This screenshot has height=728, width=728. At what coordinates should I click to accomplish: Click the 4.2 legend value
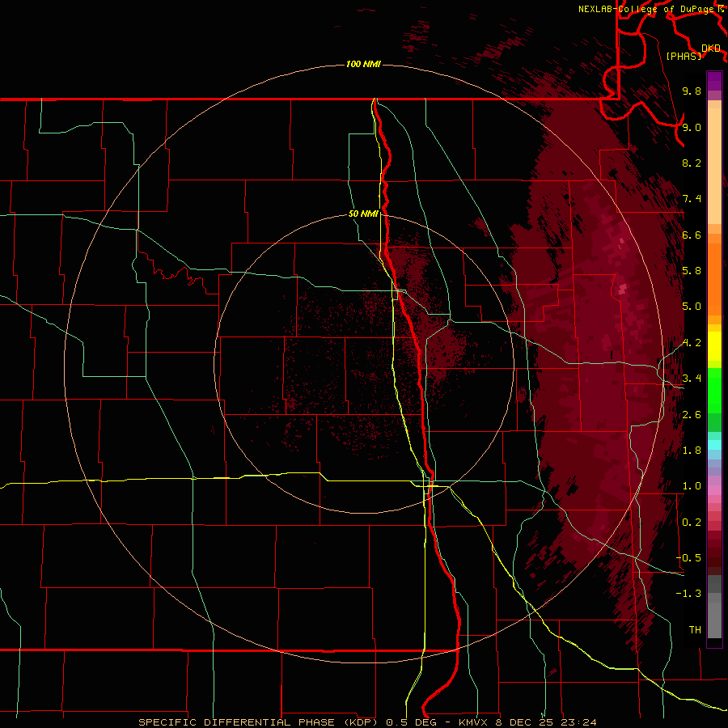coord(692,343)
